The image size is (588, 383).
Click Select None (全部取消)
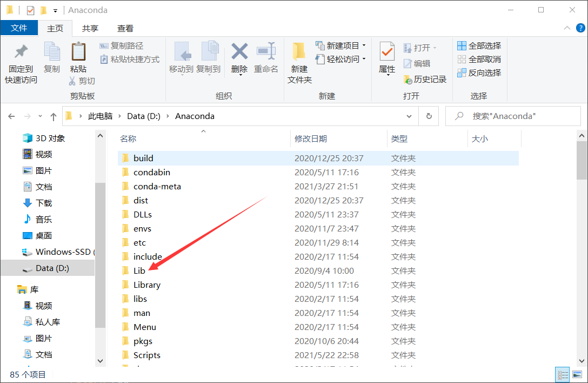[479, 60]
